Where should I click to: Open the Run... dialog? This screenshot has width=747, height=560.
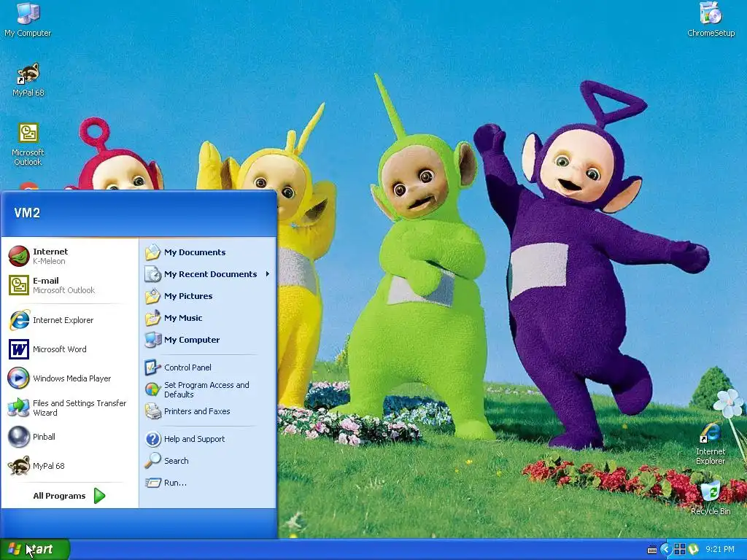coord(208,483)
